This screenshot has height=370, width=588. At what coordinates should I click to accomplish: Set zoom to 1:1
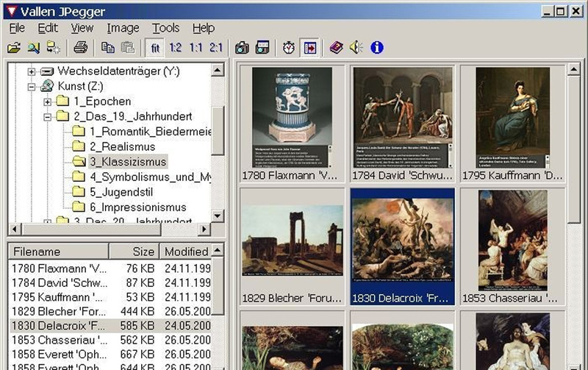(196, 48)
